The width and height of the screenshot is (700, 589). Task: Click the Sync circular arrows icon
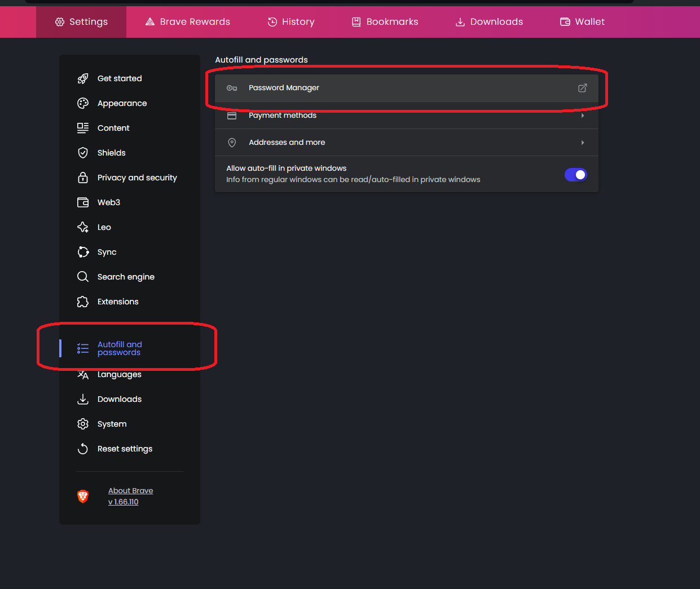tap(83, 252)
